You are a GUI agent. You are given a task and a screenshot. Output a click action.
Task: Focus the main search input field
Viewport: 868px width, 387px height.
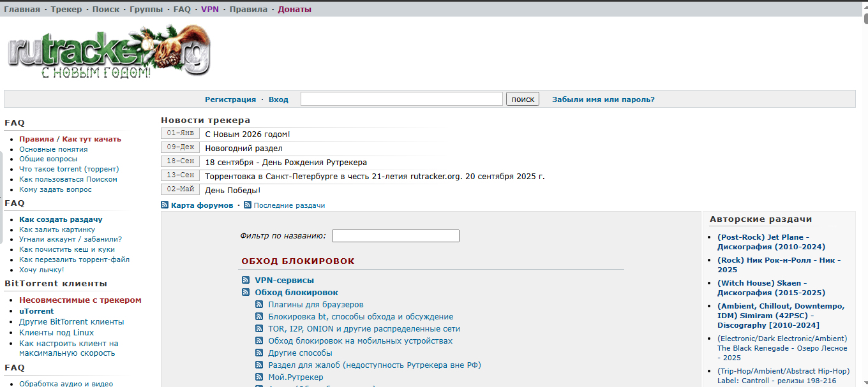point(401,99)
